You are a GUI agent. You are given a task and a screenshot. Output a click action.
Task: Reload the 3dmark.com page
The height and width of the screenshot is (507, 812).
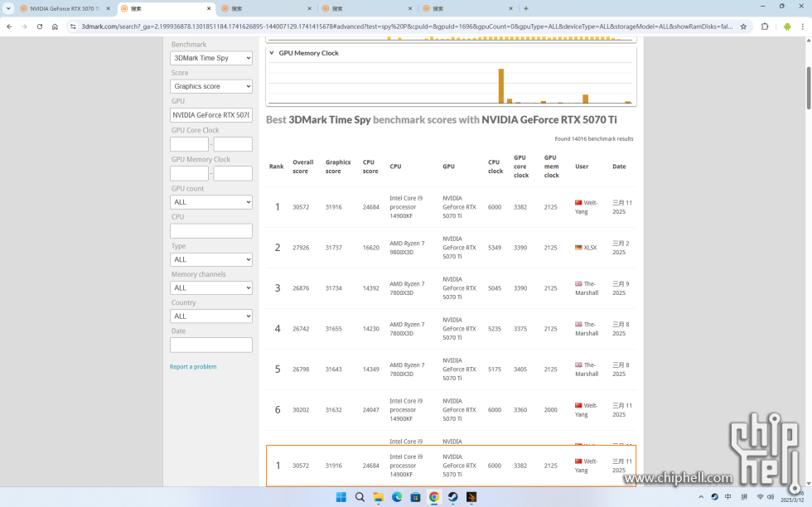coord(40,27)
